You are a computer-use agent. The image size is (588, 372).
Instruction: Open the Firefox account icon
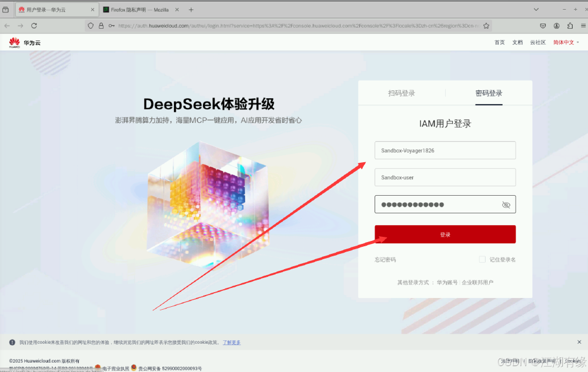point(556,25)
